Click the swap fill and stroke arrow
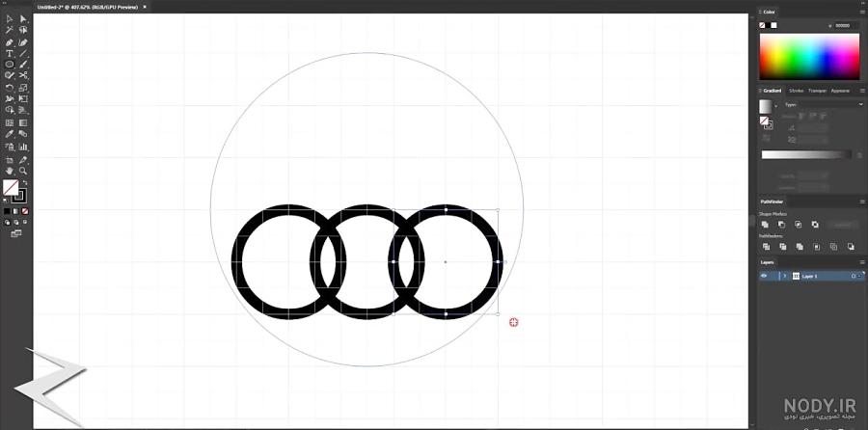This screenshot has height=430, width=868. [x=24, y=182]
